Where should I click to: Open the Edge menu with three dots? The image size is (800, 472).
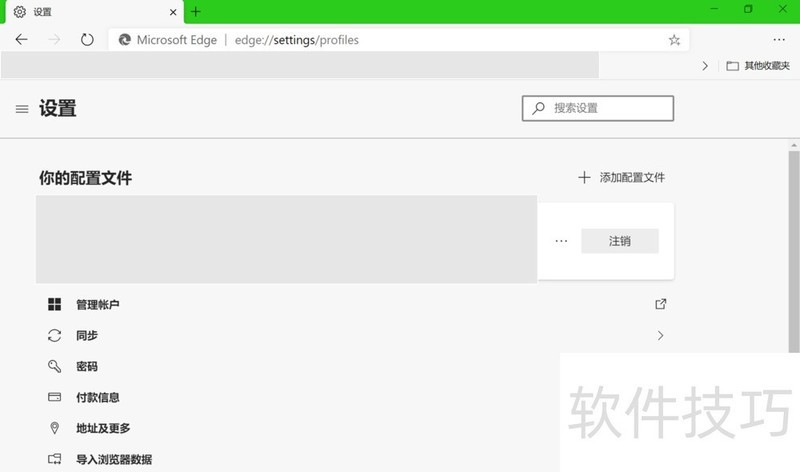click(779, 40)
